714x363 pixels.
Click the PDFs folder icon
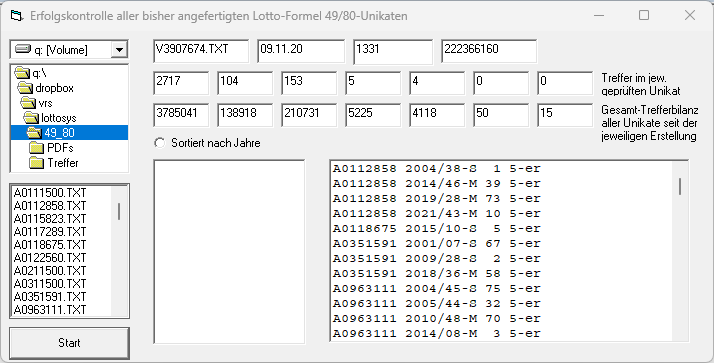point(36,148)
